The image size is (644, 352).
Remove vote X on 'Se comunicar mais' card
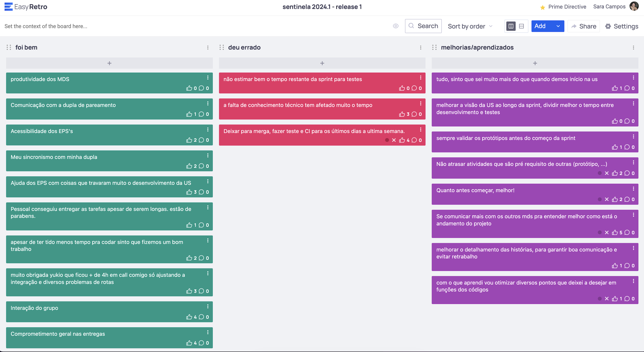click(606, 233)
